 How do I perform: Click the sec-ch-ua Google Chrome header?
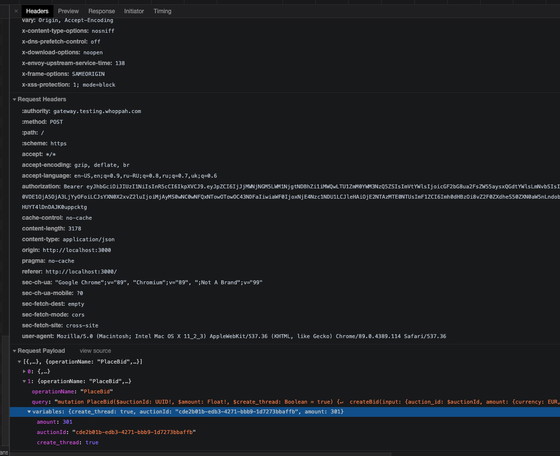click(142, 282)
